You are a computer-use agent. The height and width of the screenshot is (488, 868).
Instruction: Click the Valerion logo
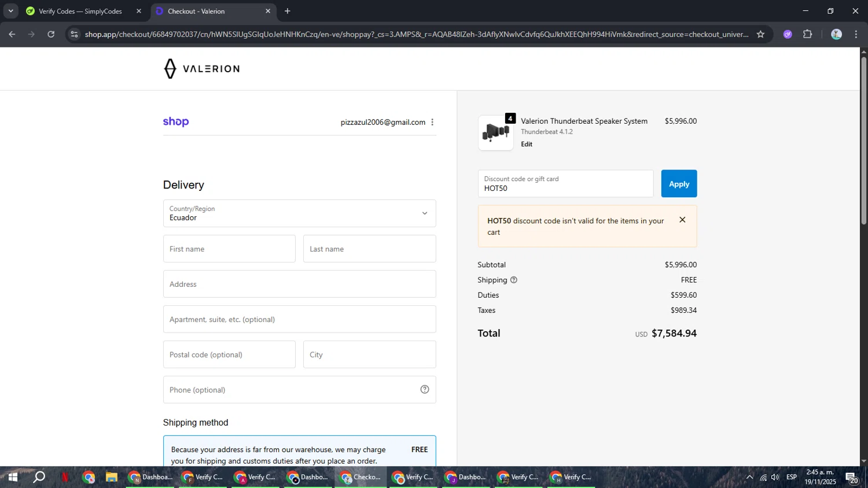[201, 68]
